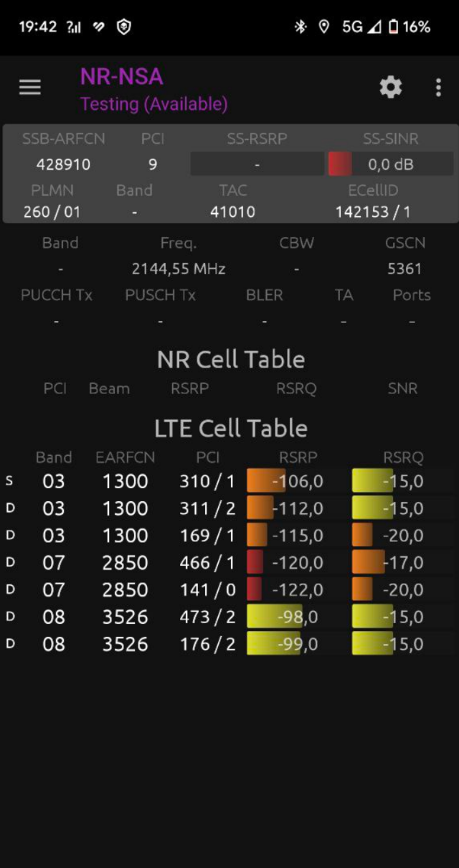
Task: Tap the ECellID value 142153 / 1
Action: pyautogui.click(x=373, y=212)
